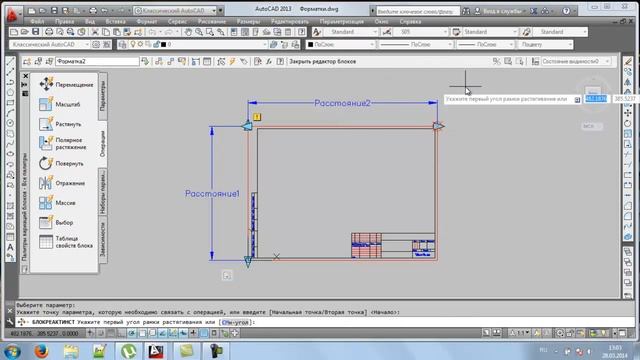Image resolution: width=640 pixels, height=360 pixels.
Task: Click the Authoring palettes icon right of the block name
Action: click(145, 62)
